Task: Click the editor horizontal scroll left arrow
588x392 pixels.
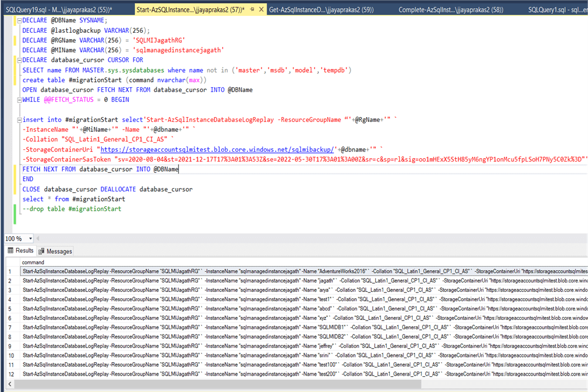Action: coord(38,239)
